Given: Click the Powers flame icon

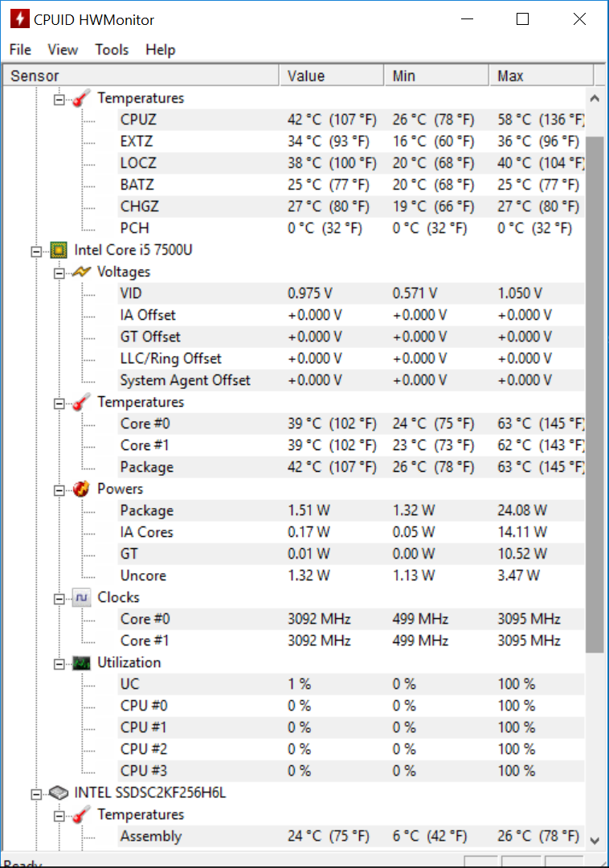Looking at the screenshot, I should (81, 489).
